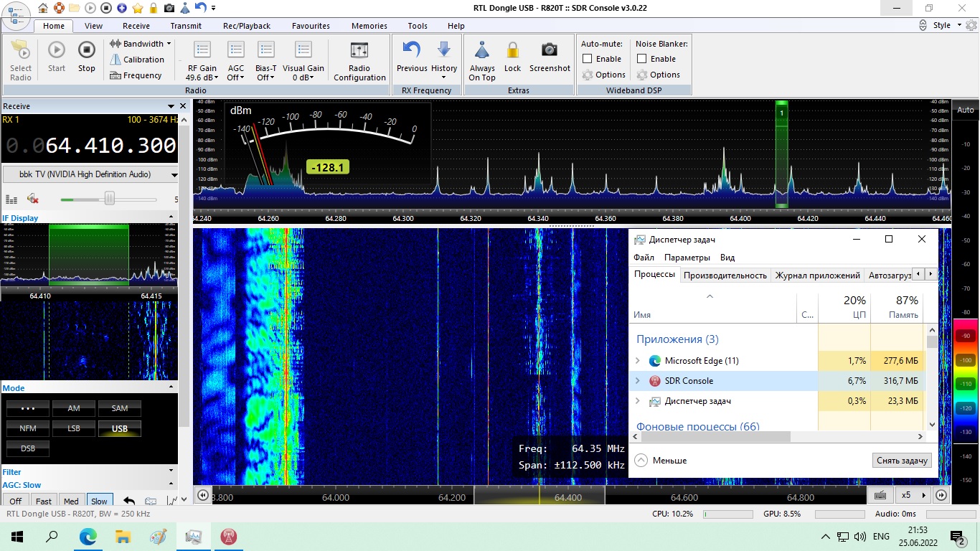Click the Lock padlock icon

[x=512, y=50]
